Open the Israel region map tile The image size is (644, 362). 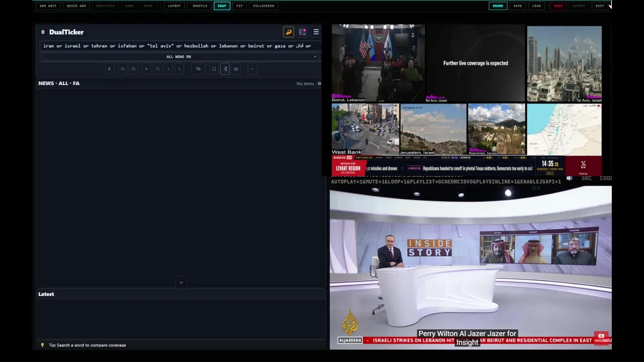tap(564, 129)
